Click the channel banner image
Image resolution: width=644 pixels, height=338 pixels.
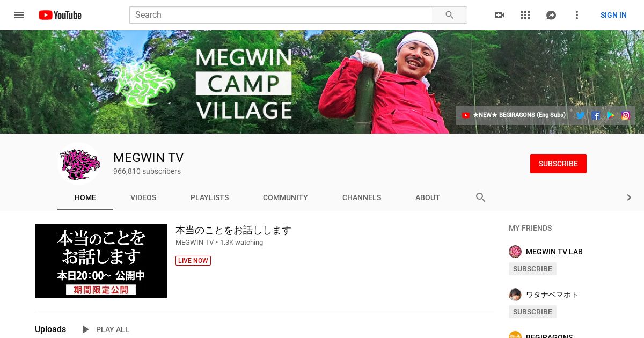pos(322,82)
